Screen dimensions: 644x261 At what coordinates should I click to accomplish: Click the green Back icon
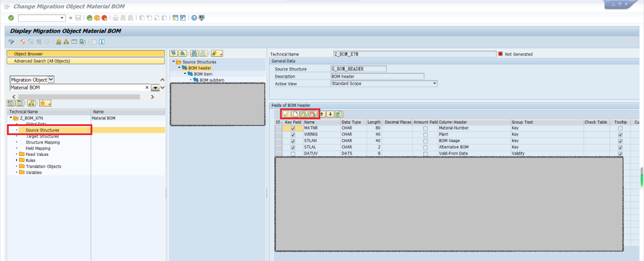coord(89,18)
